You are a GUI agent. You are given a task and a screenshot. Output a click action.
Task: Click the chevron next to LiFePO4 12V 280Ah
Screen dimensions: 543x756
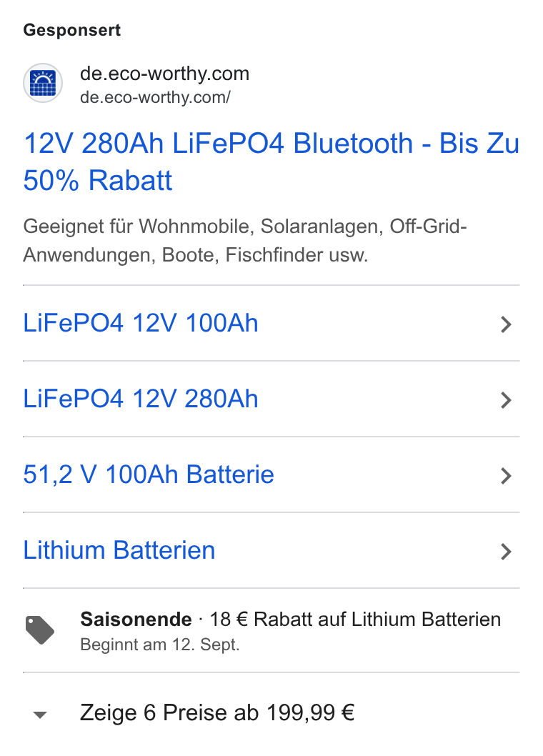(x=506, y=400)
